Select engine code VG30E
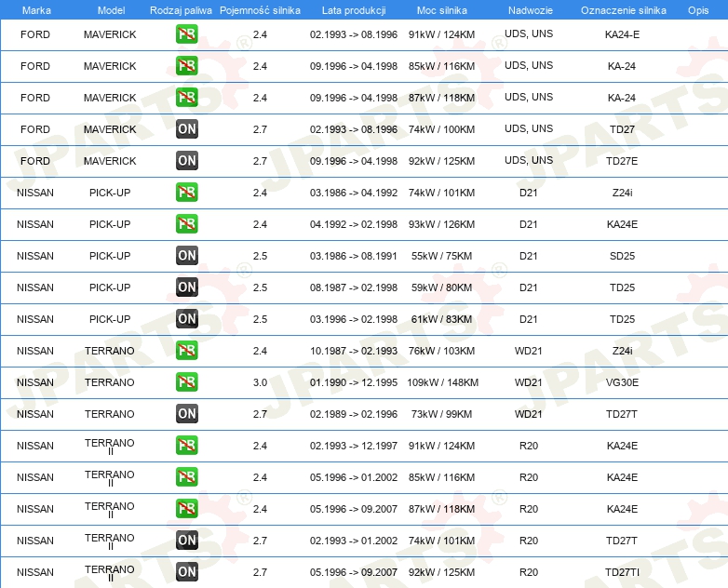The width and height of the screenshot is (728, 588). [x=622, y=382]
